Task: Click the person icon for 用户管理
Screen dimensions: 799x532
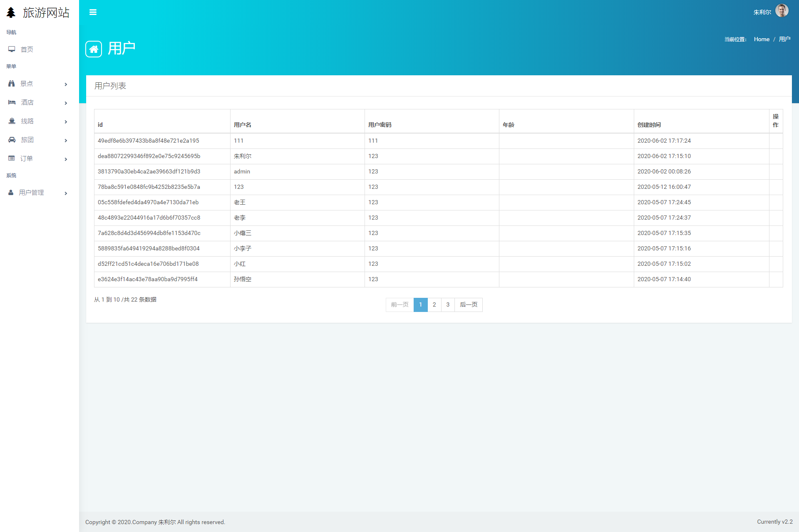Action: (11, 193)
